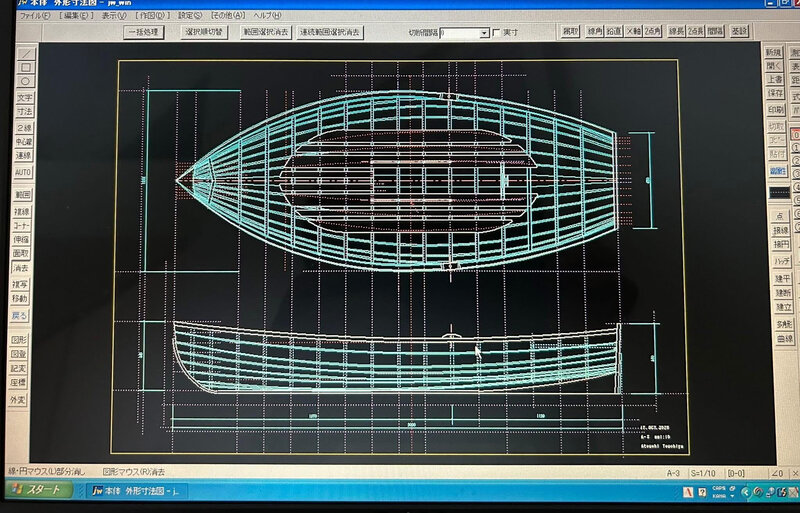Open the 図形 figure tool
The image size is (800, 513).
tap(18, 339)
